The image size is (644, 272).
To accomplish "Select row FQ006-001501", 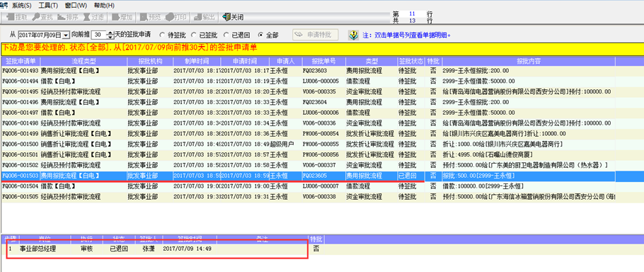I will 308,155.
